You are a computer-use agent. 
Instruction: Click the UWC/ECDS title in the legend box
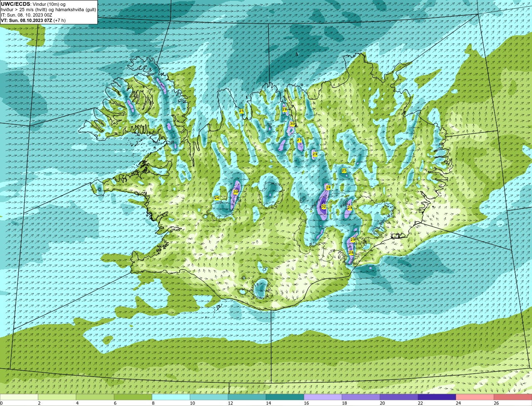click(x=15, y=4)
